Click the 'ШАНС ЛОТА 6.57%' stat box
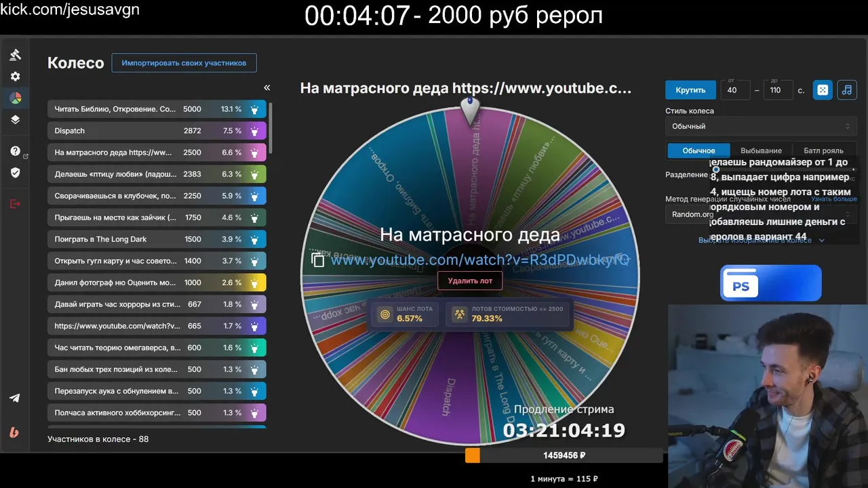 click(406, 314)
